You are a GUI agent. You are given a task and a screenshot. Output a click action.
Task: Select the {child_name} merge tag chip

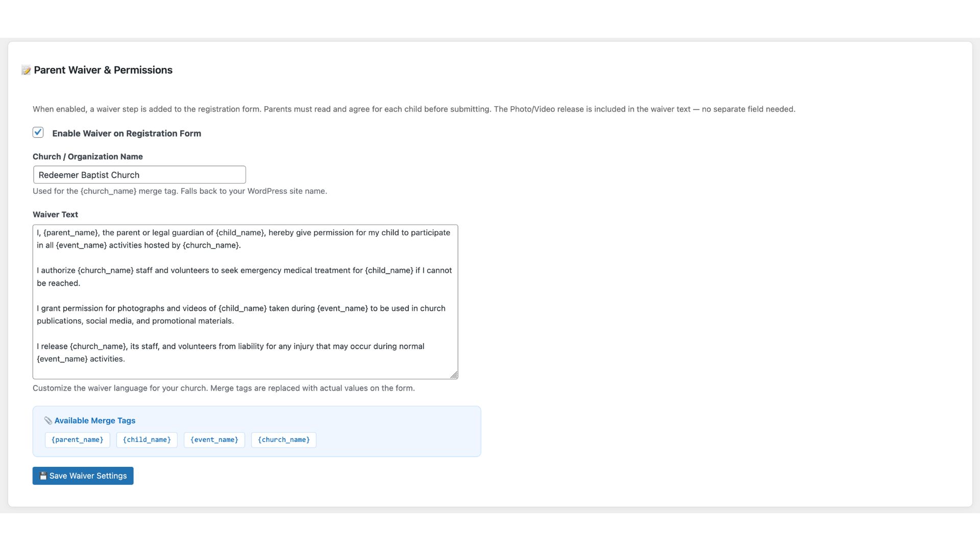pos(147,440)
